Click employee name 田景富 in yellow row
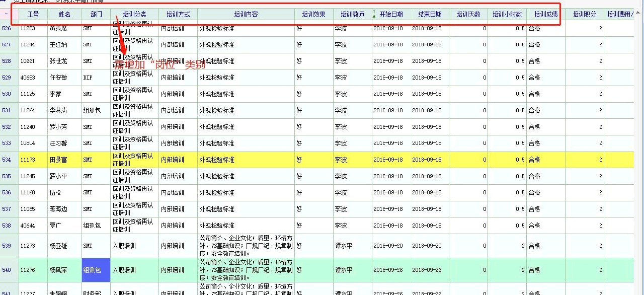Screen dimensions: 644x295 [x=58, y=160]
